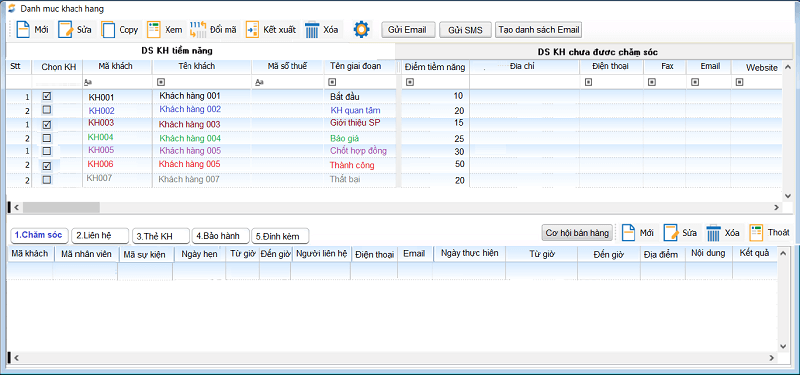Open filter dropdown under Điện thoại column
The height and width of the screenshot is (375, 800).
coord(588,82)
